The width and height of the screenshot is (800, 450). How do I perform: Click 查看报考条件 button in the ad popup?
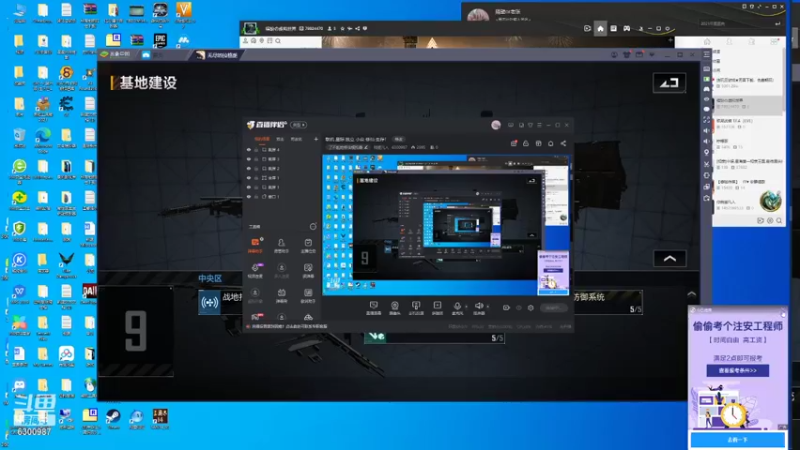click(x=737, y=370)
